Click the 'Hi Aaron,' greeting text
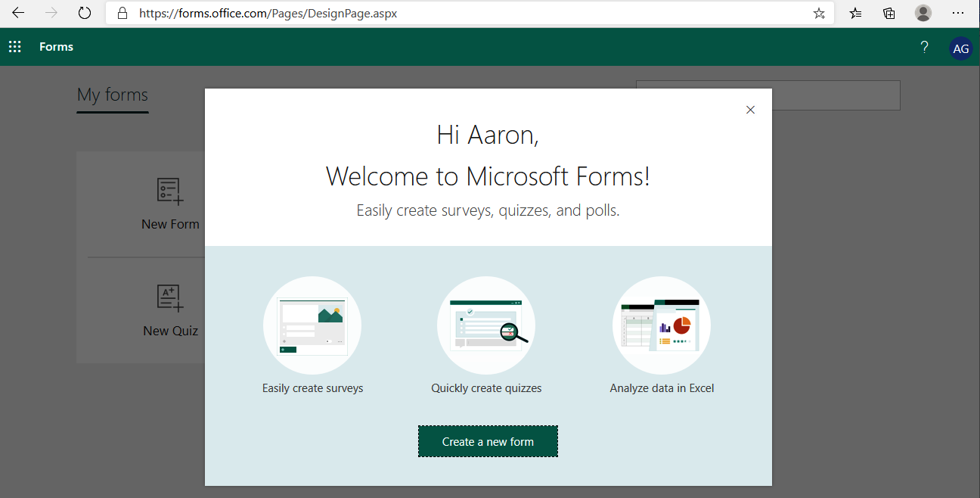This screenshot has height=498, width=980. (488, 135)
